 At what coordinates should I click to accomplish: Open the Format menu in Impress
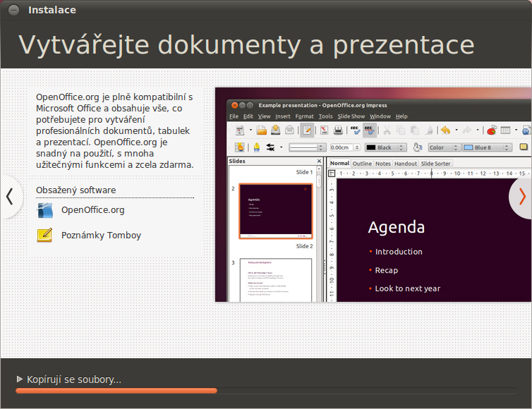(x=304, y=116)
